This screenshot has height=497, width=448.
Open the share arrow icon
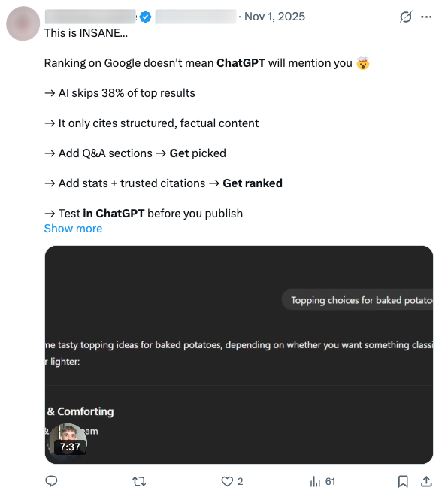(x=426, y=481)
